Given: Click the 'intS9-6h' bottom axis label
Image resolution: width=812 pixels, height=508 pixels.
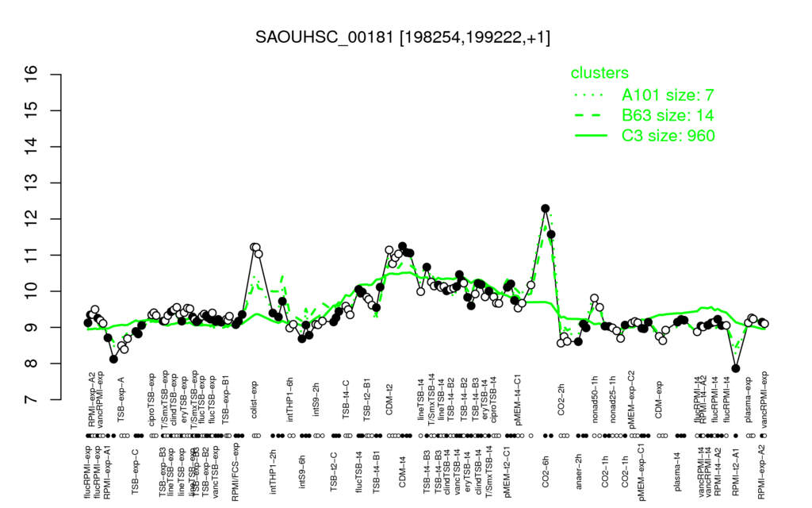Looking at the screenshot, I should (x=302, y=470).
